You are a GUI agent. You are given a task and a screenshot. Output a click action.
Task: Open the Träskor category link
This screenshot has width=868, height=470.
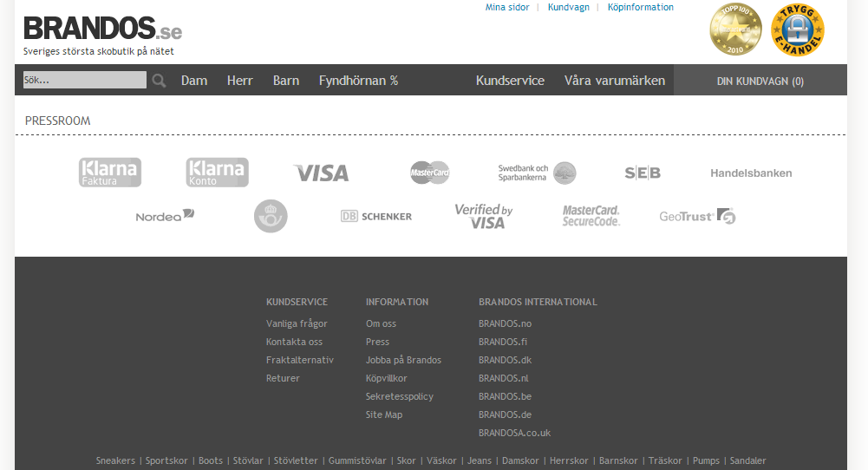(x=665, y=460)
